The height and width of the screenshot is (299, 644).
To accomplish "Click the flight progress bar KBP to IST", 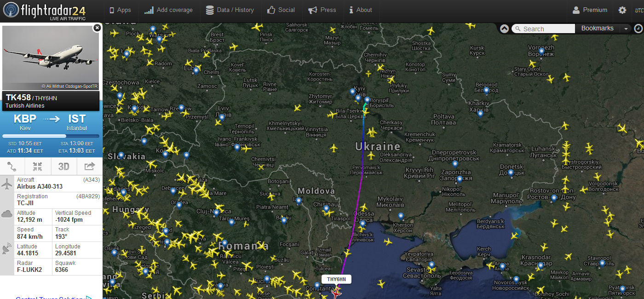I will (51, 136).
